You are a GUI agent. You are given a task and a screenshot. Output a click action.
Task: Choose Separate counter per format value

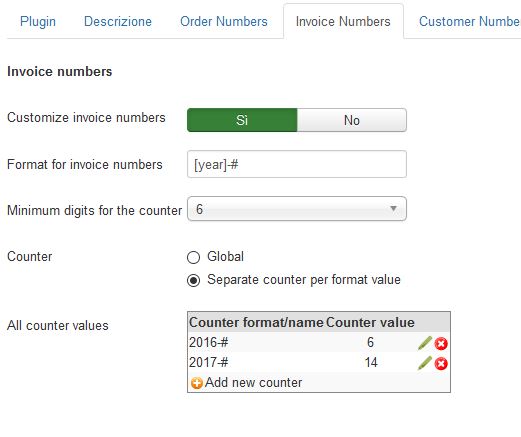(x=193, y=280)
